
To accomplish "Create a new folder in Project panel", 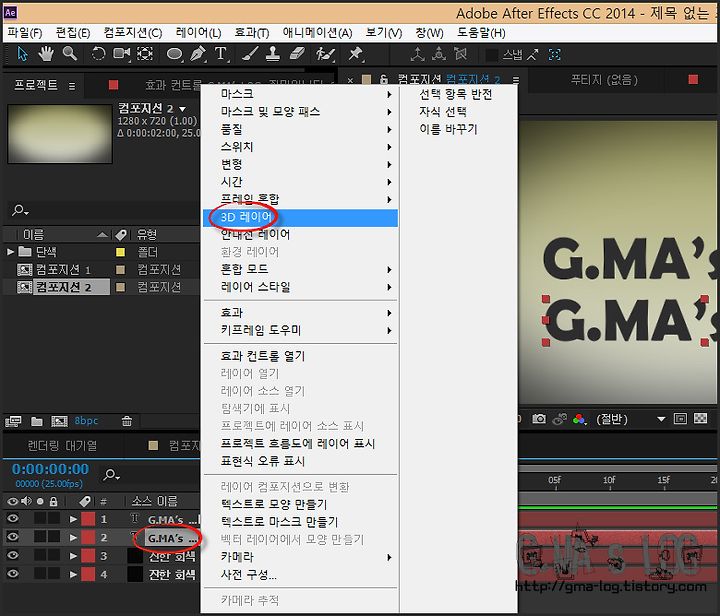I will pyautogui.click(x=37, y=421).
